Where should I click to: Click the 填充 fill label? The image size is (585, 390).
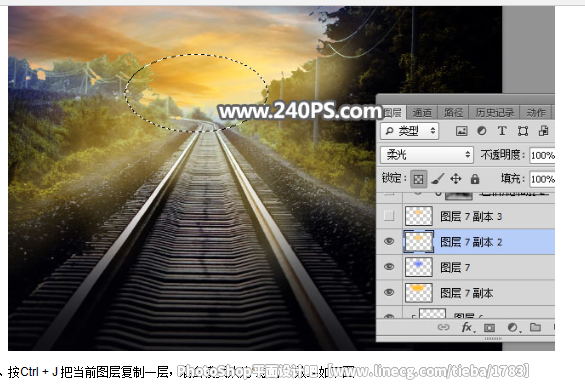513,179
